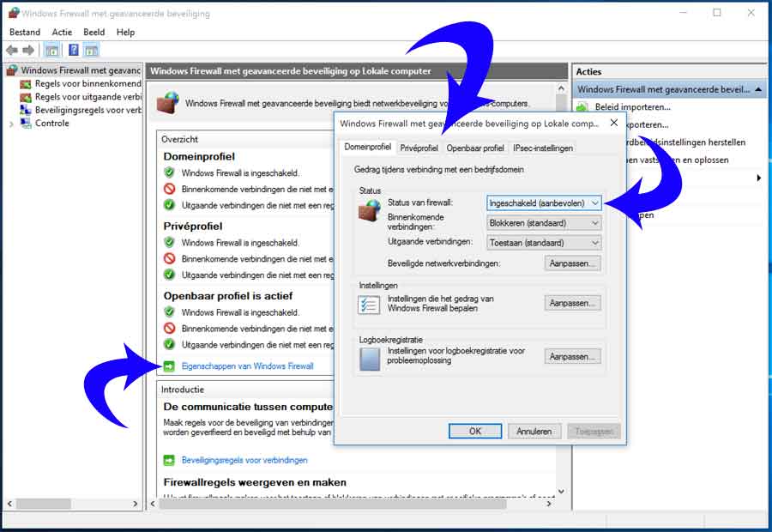The width and height of the screenshot is (772, 532).
Task: Click the Forward arrow toolbar icon
Action: coord(28,50)
